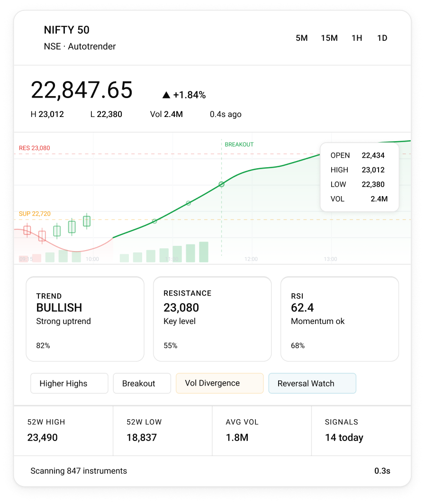This screenshot has width=425, height=504.
Task: Click the 0.3s scan time
Action: pos(382,471)
